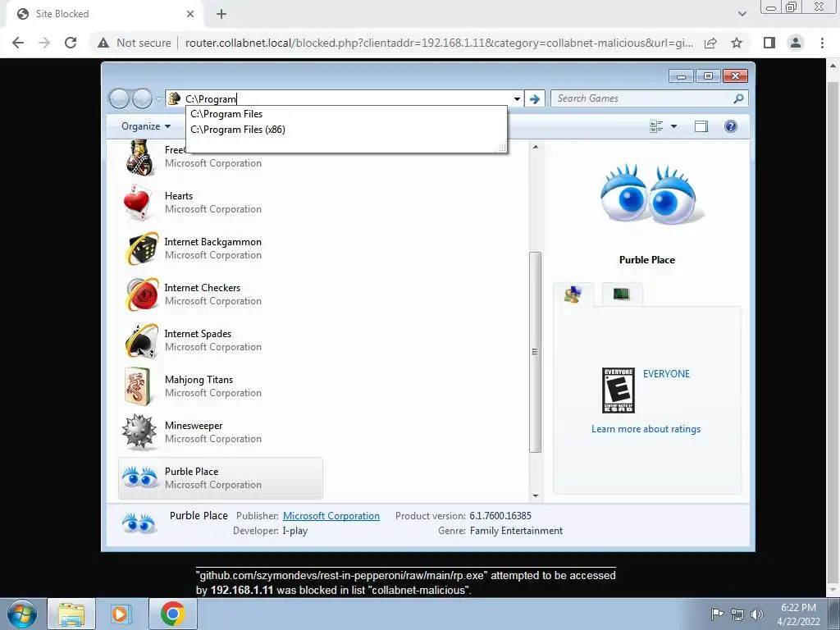The height and width of the screenshot is (630, 840).
Task: Open the Chrome tab search chevron
Action: 742,14
